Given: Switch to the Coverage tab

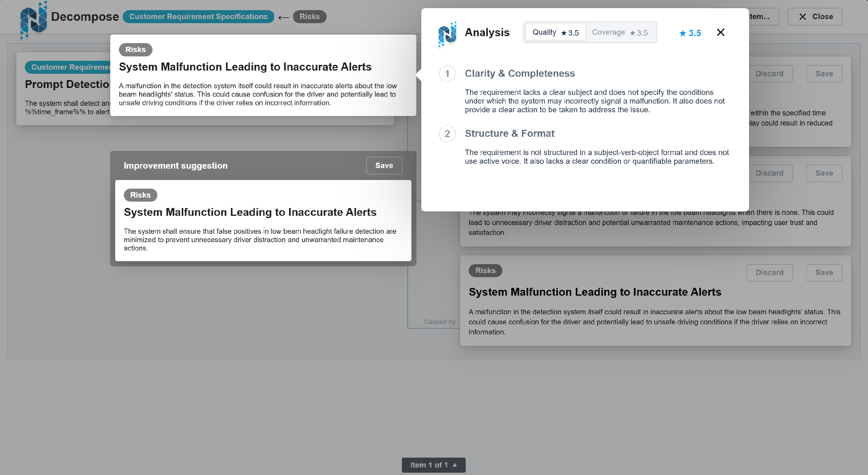Looking at the screenshot, I should 620,32.
